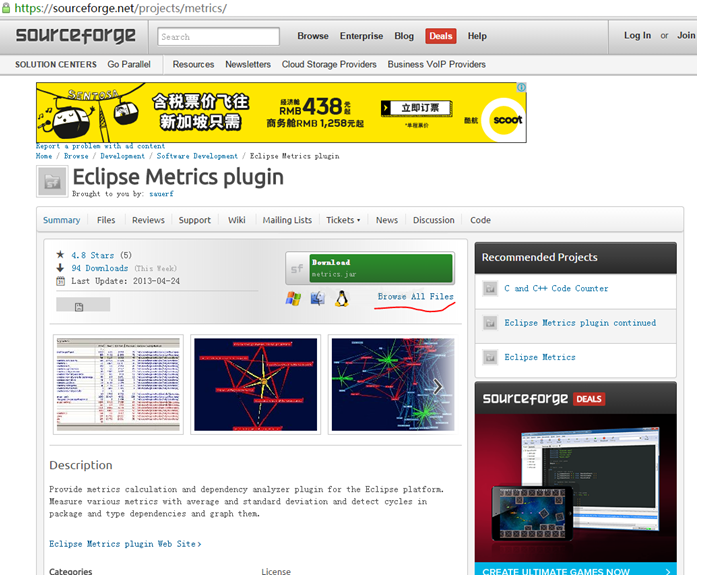Open the Summary tab
Image resolution: width=705 pixels, height=588 pixels.
tap(62, 220)
